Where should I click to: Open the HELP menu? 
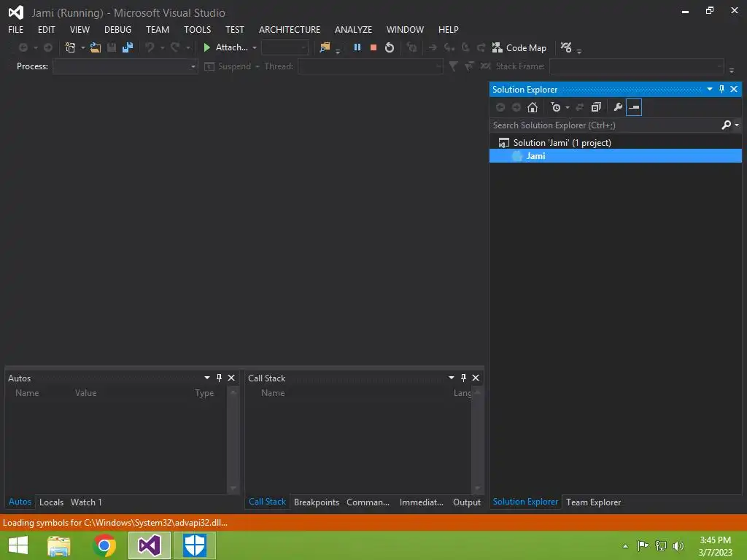pyautogui.click(x=449, y=29)
